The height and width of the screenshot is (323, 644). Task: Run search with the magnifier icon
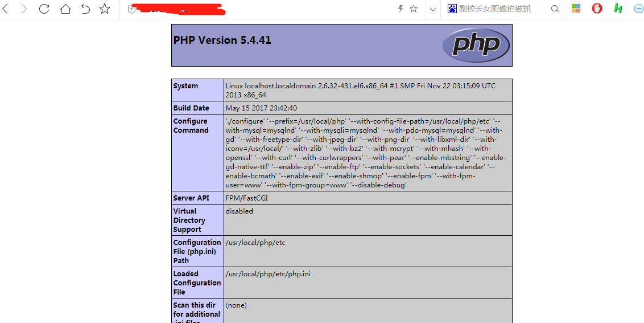pyautogui.click(x=554, y=9)
